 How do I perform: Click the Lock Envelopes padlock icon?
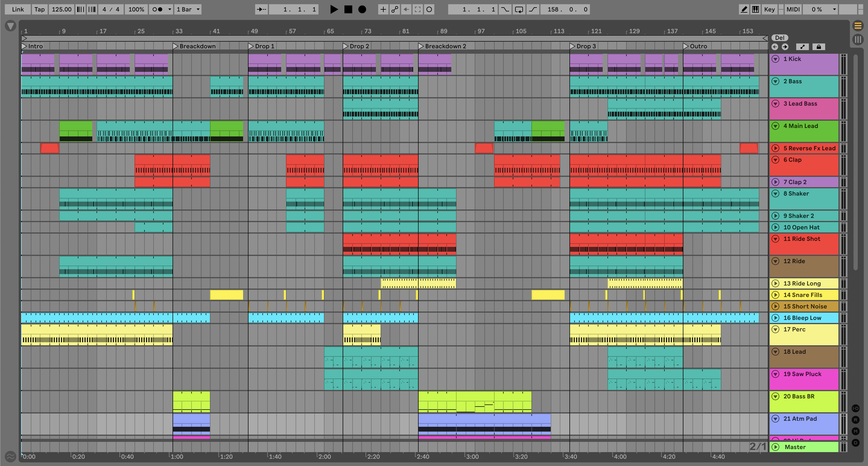pyautogui.click(x=819, y=47)
